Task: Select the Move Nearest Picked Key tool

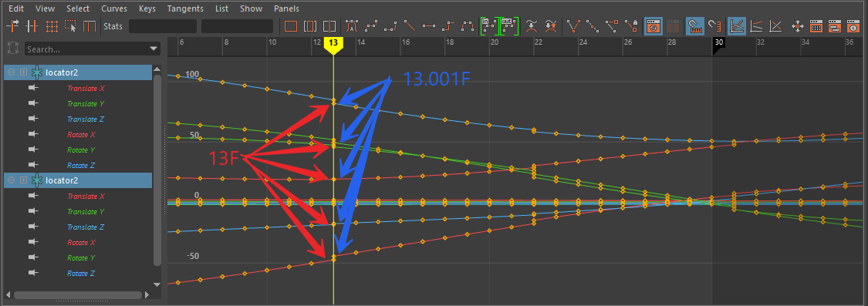Action: click(x=12, y=25)
